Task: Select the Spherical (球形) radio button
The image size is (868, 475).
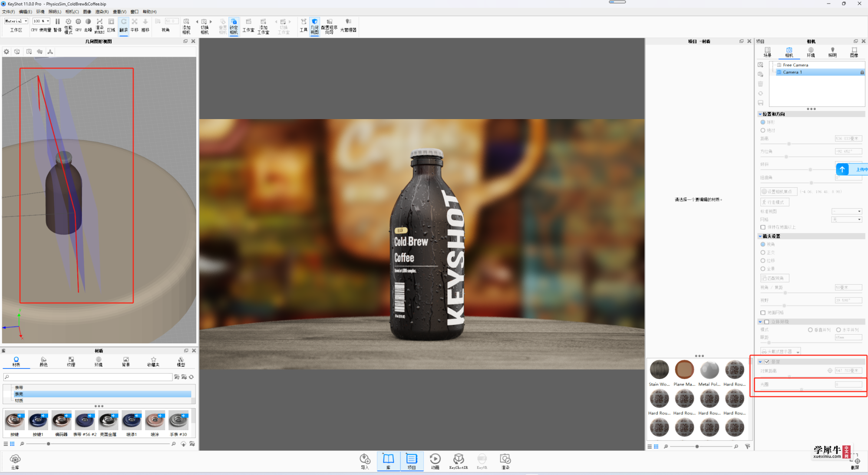Action: pyautogui.click(x=763, y=122)
